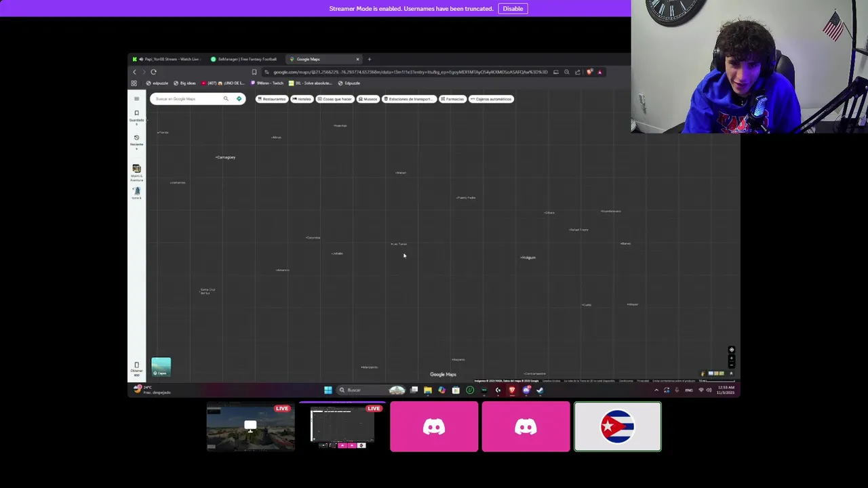Viewport: 868px width, 488px height.
Task: Open IXL - Solve absolute bookmark
Action: (310, 83)
